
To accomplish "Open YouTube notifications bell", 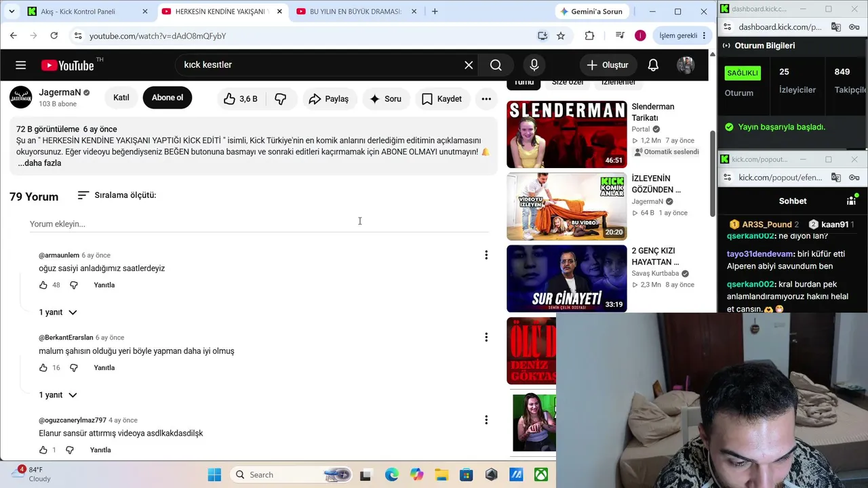I will 653,65.
